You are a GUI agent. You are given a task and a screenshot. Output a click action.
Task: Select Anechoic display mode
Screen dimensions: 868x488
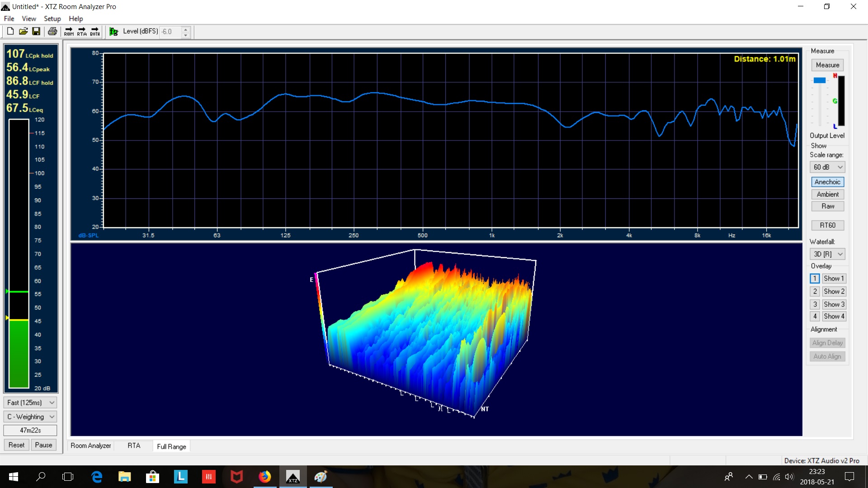pos(827,182)
